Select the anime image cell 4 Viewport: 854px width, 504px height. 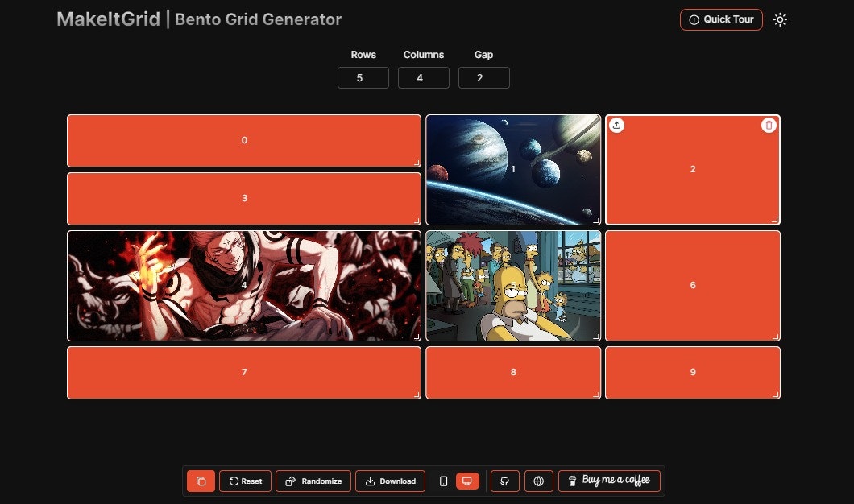244,286
